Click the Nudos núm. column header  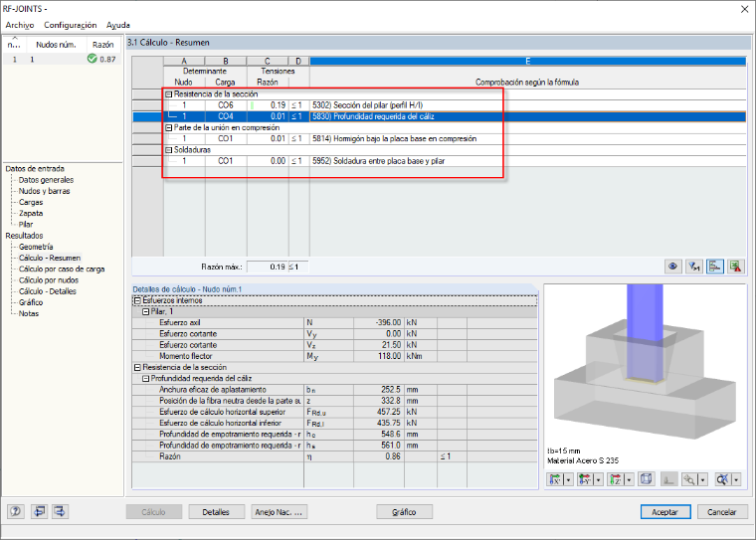[x=56, y=45]
